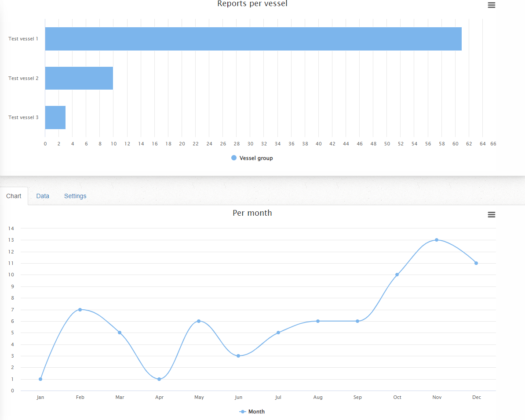Viewport: 525px width, 420px height.
Task: Click the Test vessel 1 bar
Action: tap(253, 39)
